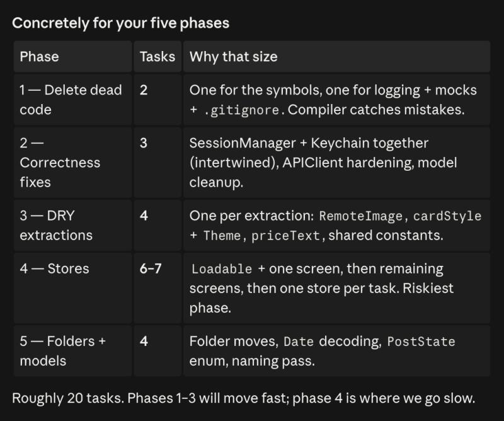Click the 'RemoteImage' inline code text

360,216
